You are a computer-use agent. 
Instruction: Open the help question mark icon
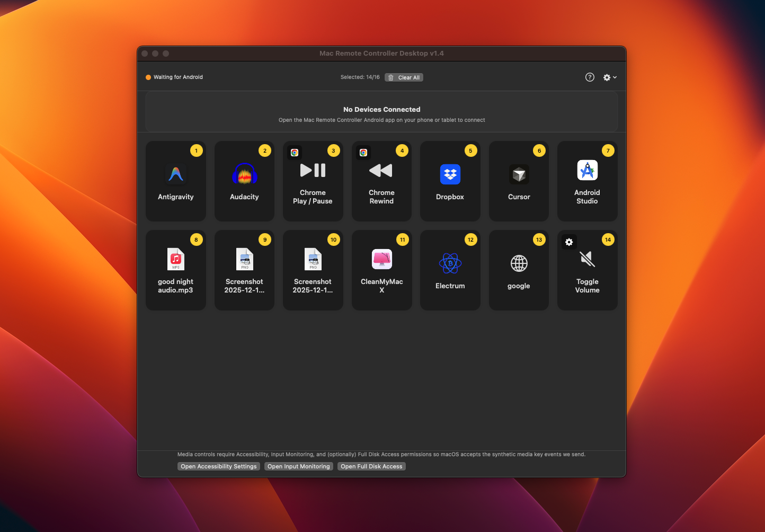590,77
